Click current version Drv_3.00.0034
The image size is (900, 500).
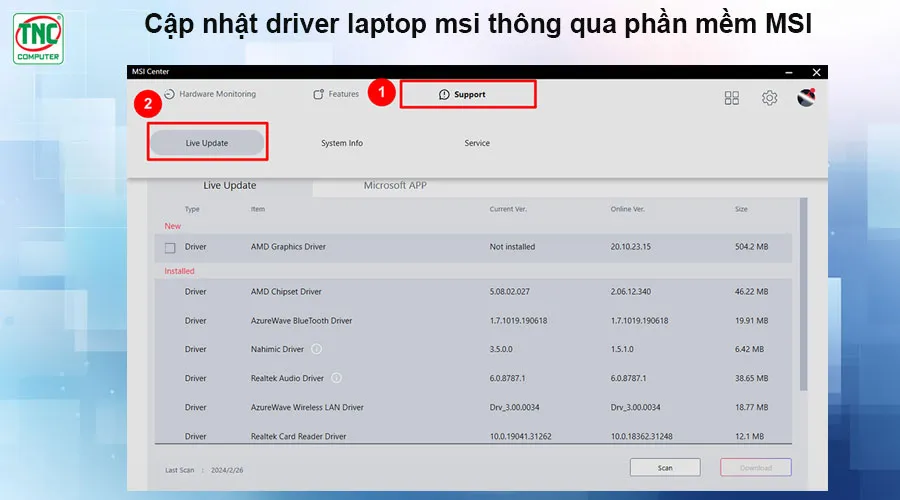point(514,407)
